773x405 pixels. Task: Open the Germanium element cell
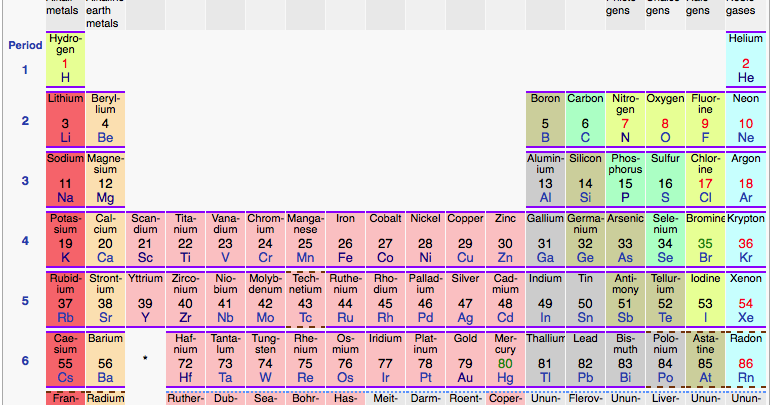(x=585, y=239)
